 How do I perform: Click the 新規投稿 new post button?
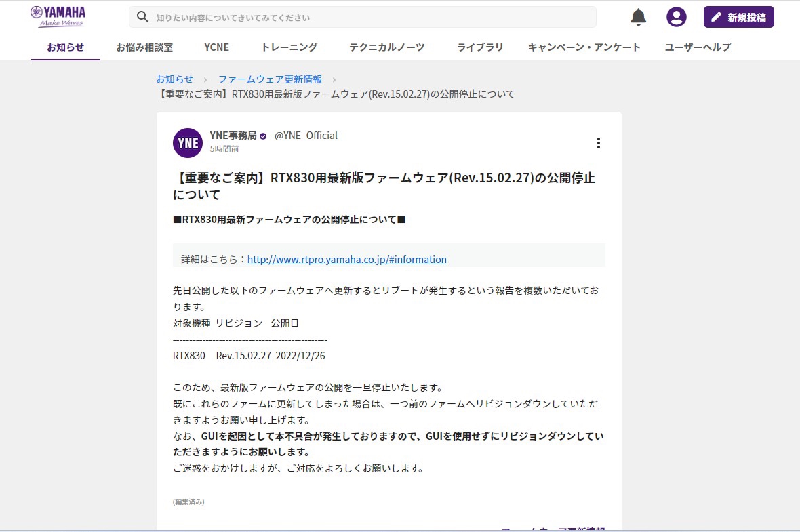[x=738, y=17]
